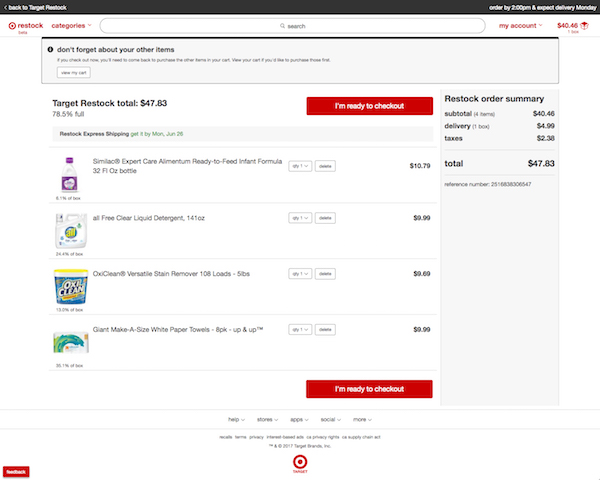600x480 pixels.
Task: Click the 'get it by Mon, Jun 26' text
Action: pos(157,134)
